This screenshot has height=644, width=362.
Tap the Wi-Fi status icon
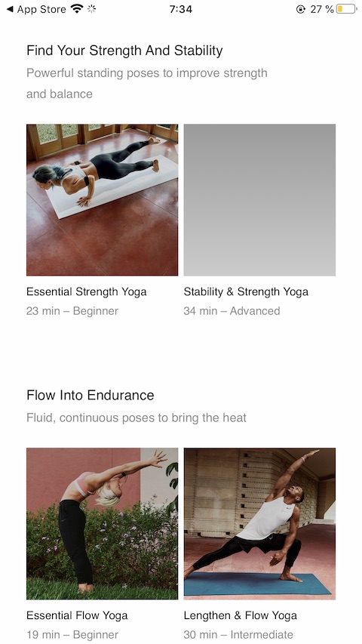[x=77, y=8]
